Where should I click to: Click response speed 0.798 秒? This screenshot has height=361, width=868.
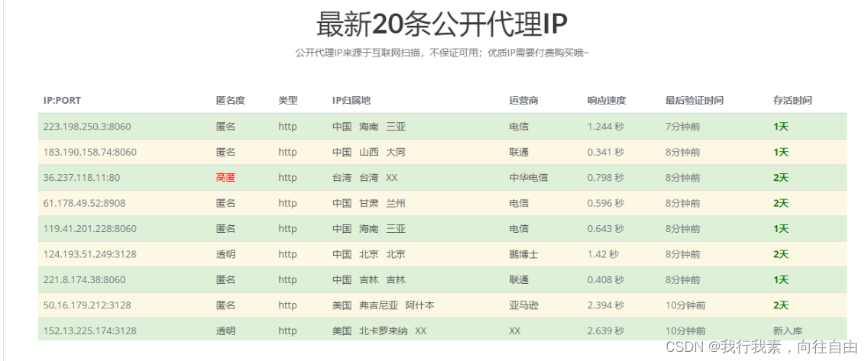tap(606, 178)
